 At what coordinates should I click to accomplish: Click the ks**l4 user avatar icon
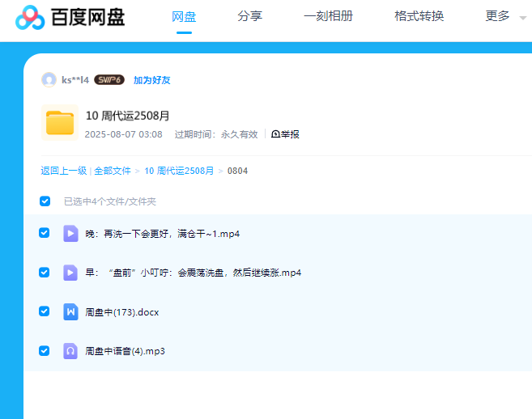(x=49, y=80)
